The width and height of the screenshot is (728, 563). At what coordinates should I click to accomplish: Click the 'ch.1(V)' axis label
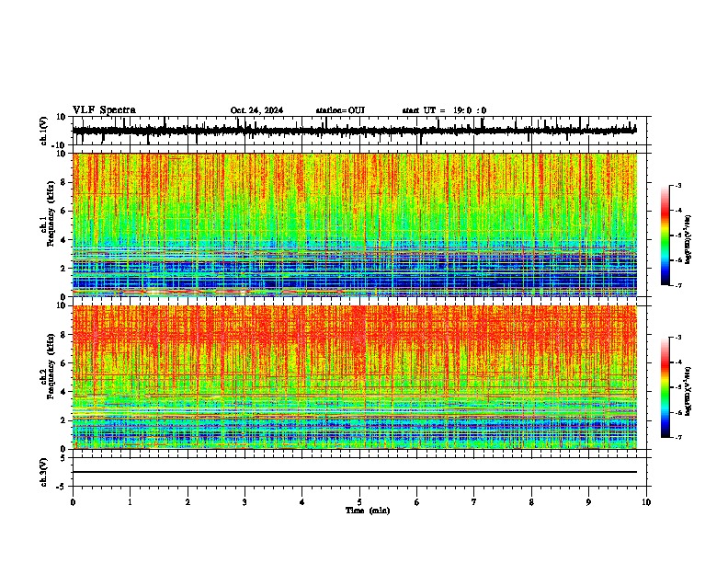(x=44, y=131)
